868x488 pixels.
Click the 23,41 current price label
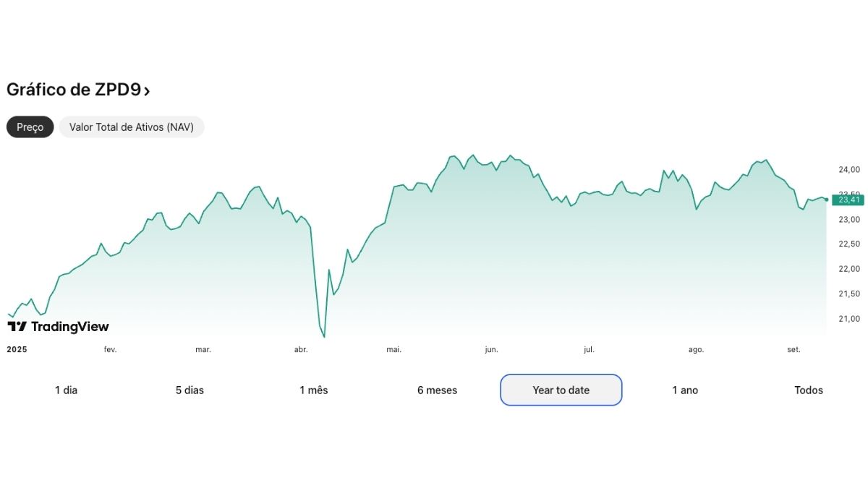(x=848, y=200)
